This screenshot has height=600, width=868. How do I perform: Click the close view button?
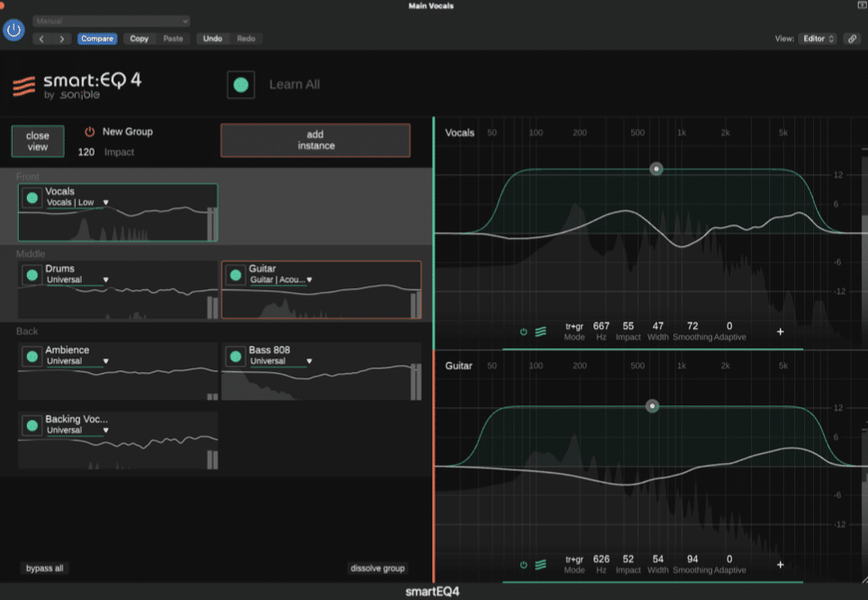(x=38, y=141)
